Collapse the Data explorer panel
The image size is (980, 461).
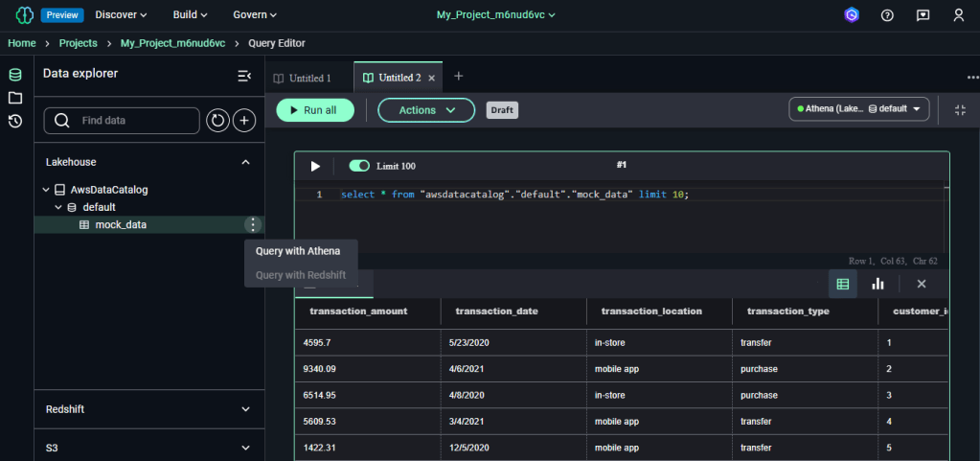click(x=244, y=76)
